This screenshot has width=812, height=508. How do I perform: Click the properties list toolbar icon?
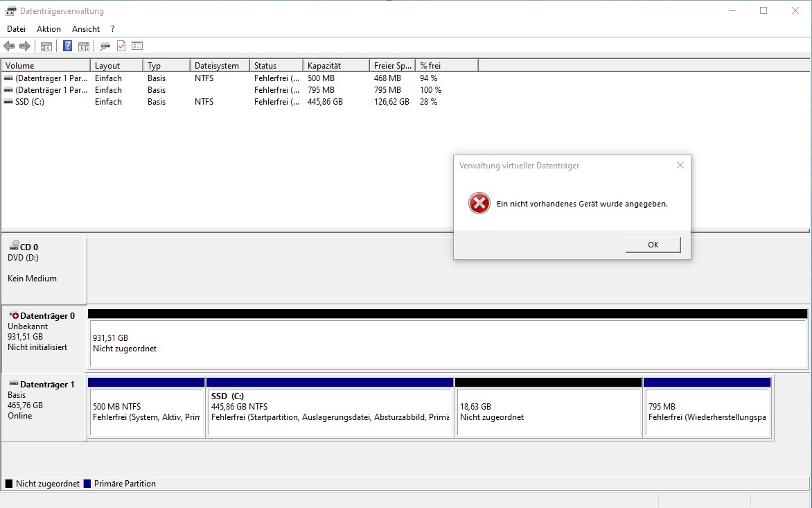point(136,46)
